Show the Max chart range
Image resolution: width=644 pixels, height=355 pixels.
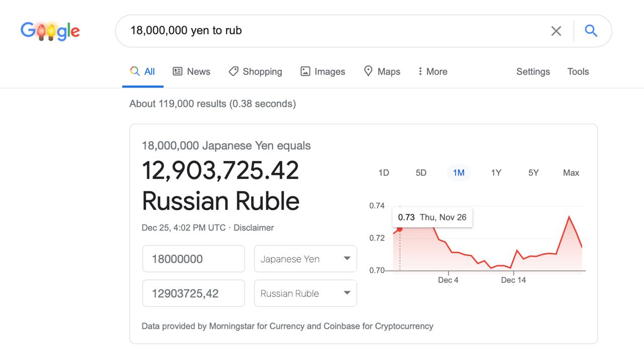pyautogui.click(x=571, y=172)
